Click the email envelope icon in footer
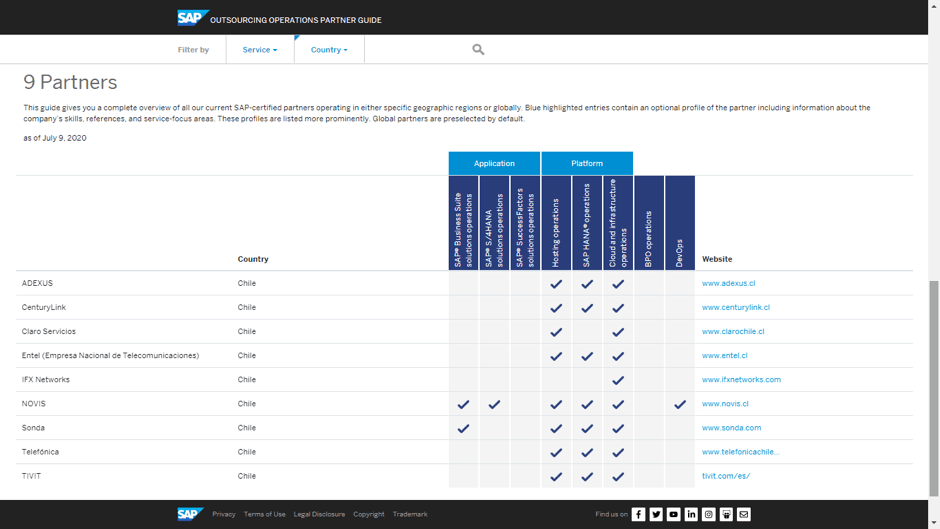Screen dimensions: 940x529 click(743, 514)
